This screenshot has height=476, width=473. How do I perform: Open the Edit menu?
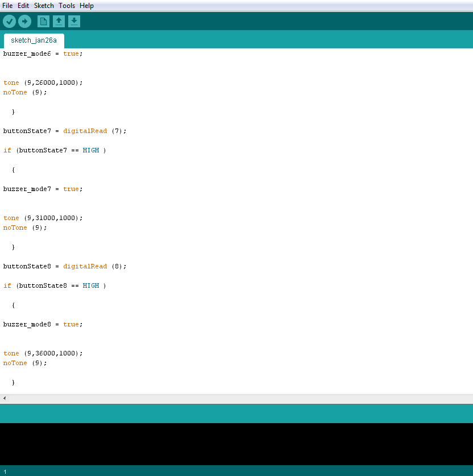pyautogui.click(x=23, y=6)
